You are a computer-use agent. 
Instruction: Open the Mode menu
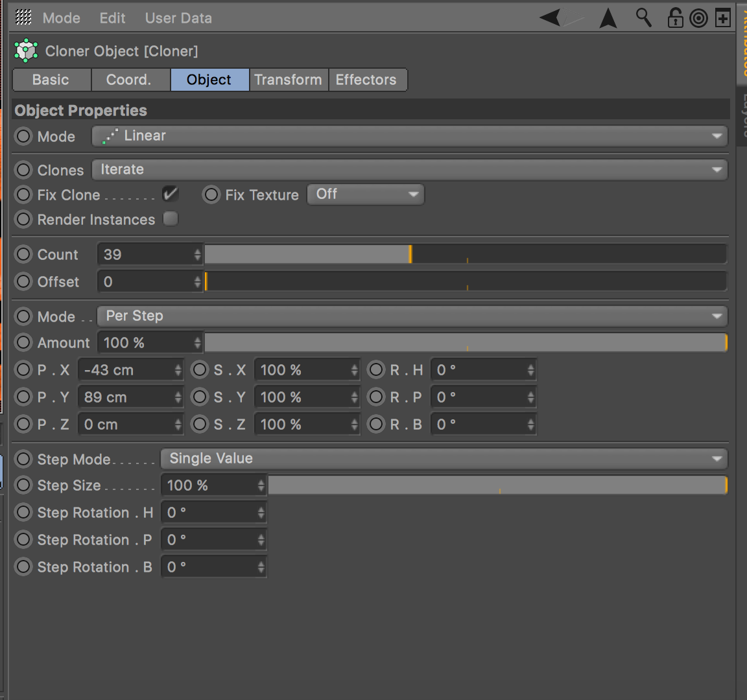[62, 18]
